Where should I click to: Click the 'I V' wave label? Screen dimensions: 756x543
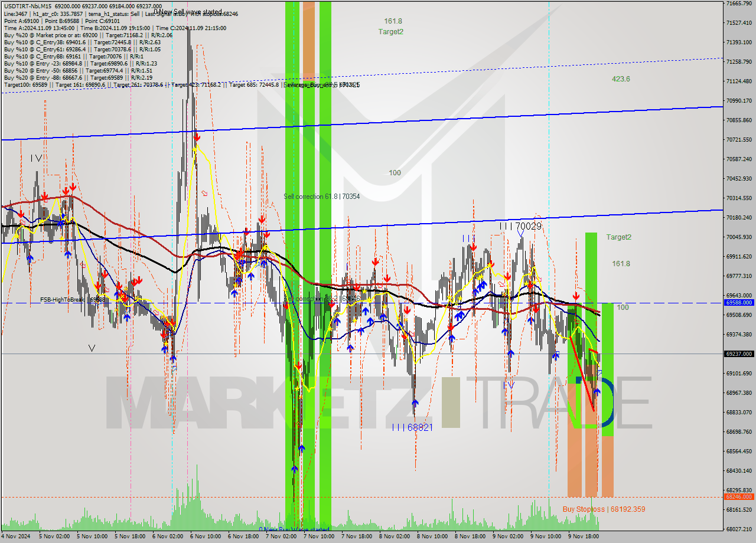[x=37, y=158]
